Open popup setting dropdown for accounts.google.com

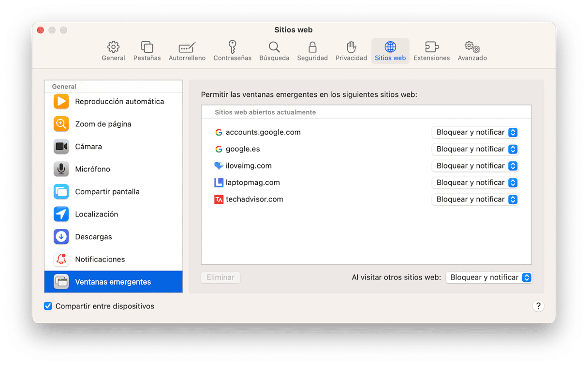[475, 132]
